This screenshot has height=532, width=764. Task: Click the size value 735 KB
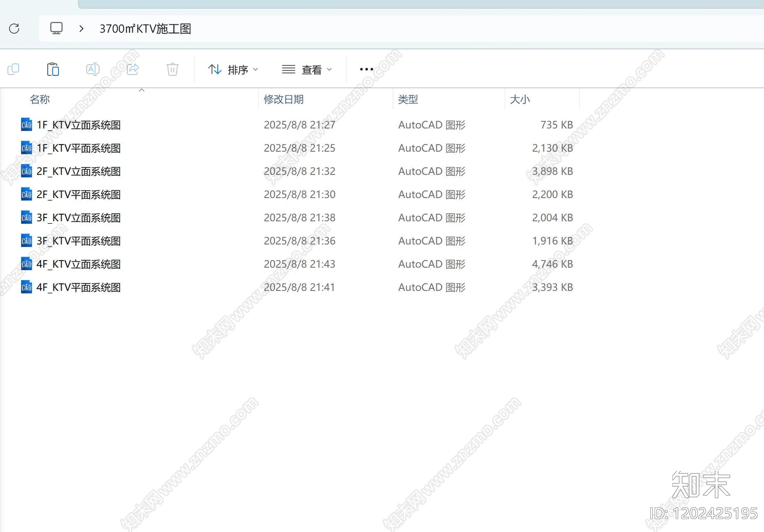click(x=557, y=125)
